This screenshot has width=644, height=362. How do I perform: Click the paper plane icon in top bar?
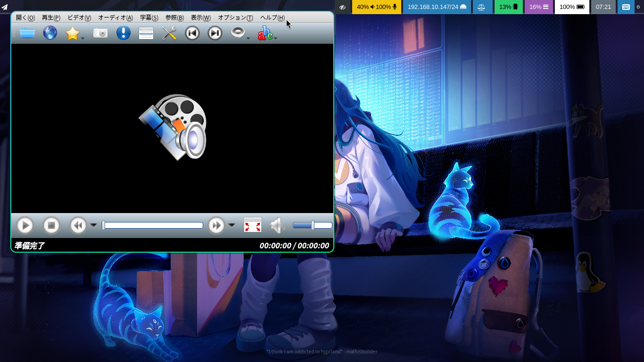point(5,7)
